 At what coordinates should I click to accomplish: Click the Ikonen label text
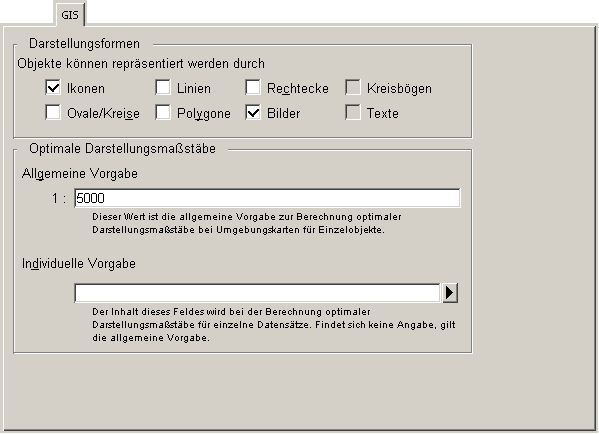(86, 89)
